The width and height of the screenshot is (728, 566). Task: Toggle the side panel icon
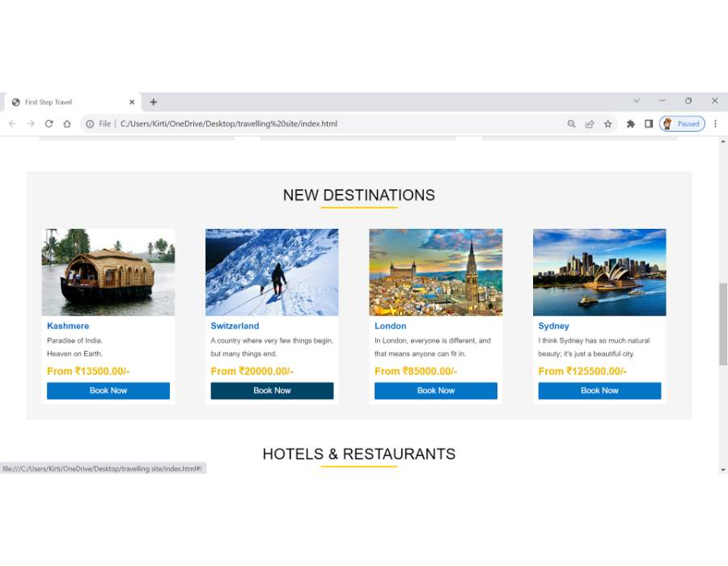(649, 124)
